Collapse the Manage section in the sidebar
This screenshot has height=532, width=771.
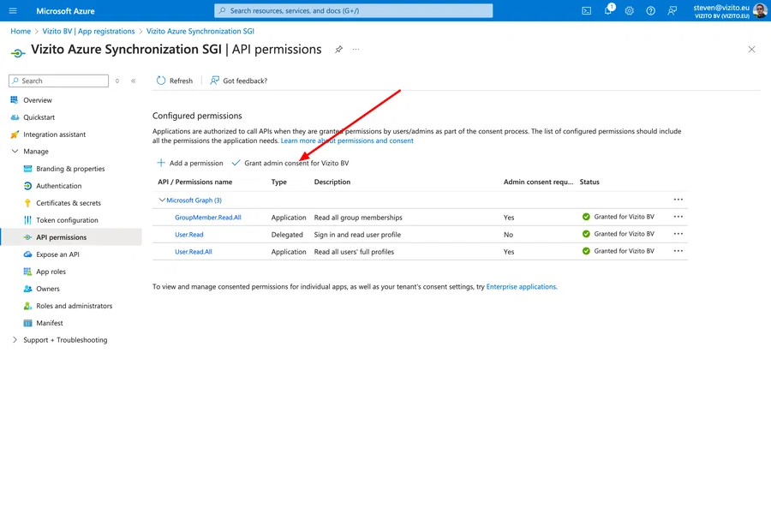(x=15, y=151)
